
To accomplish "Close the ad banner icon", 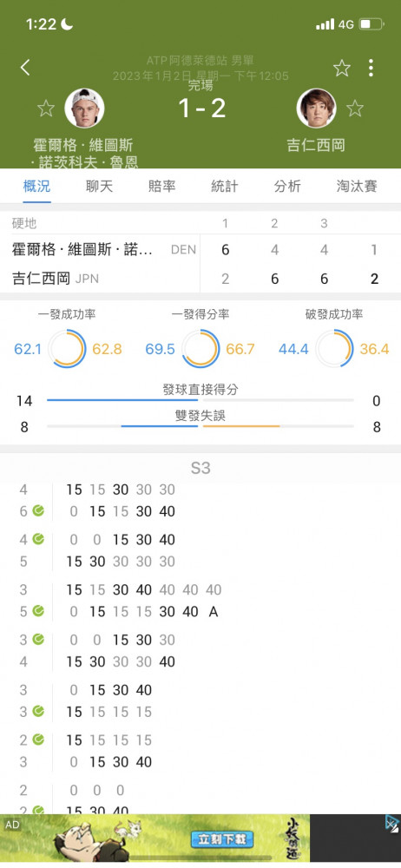I will (392, 824).
